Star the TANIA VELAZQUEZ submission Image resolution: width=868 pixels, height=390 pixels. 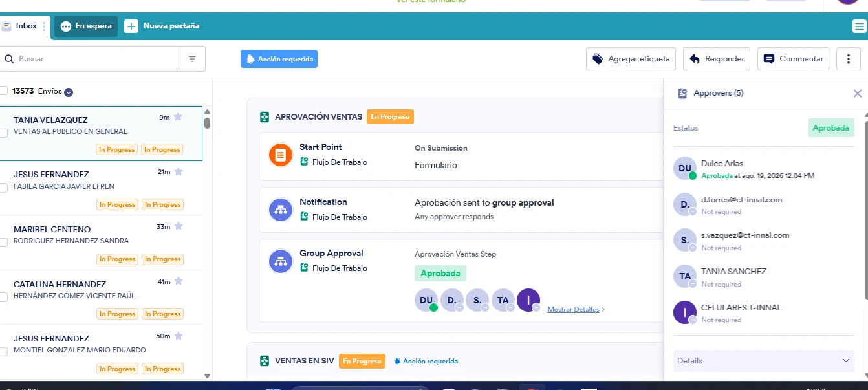pyautogui.click(x=179, y=117)
